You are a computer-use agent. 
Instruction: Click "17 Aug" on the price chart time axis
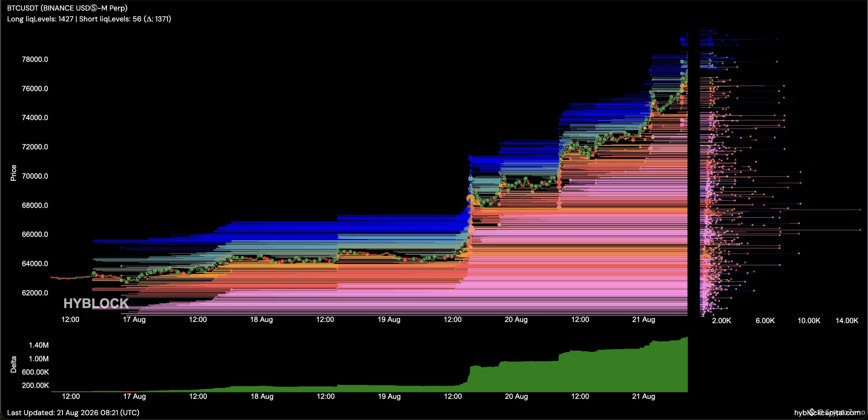pos(134,320)
